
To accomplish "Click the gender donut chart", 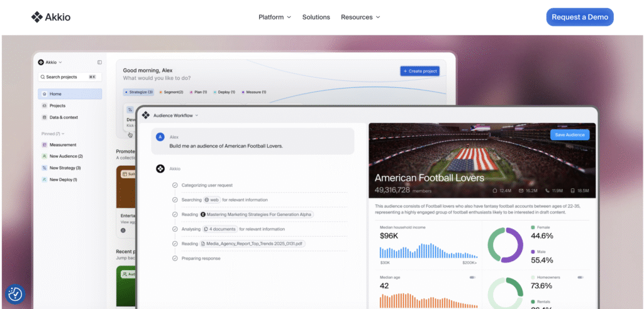I will [x=505, y=245].
